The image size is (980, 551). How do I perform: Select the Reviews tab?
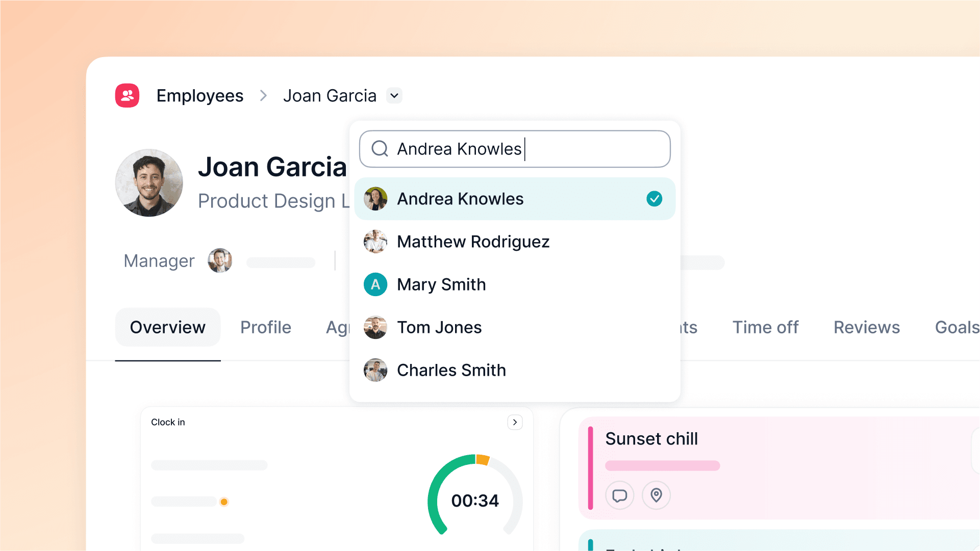tap(866, 327)
